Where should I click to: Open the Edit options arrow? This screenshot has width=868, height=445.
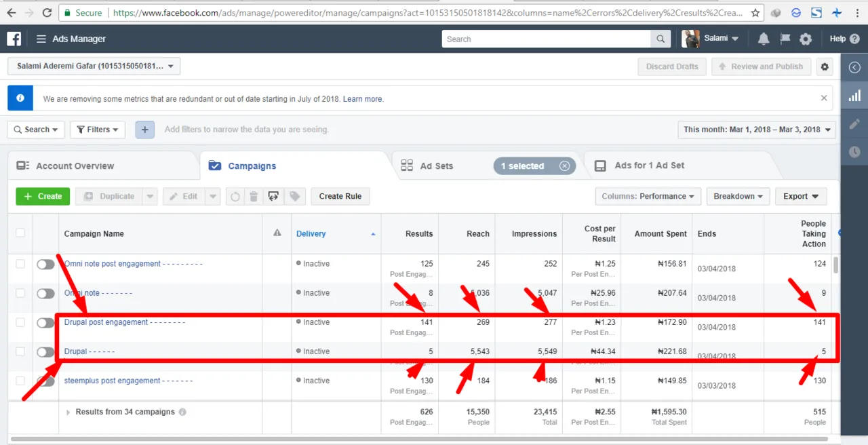pyautogui.click(x=213, y=196)
